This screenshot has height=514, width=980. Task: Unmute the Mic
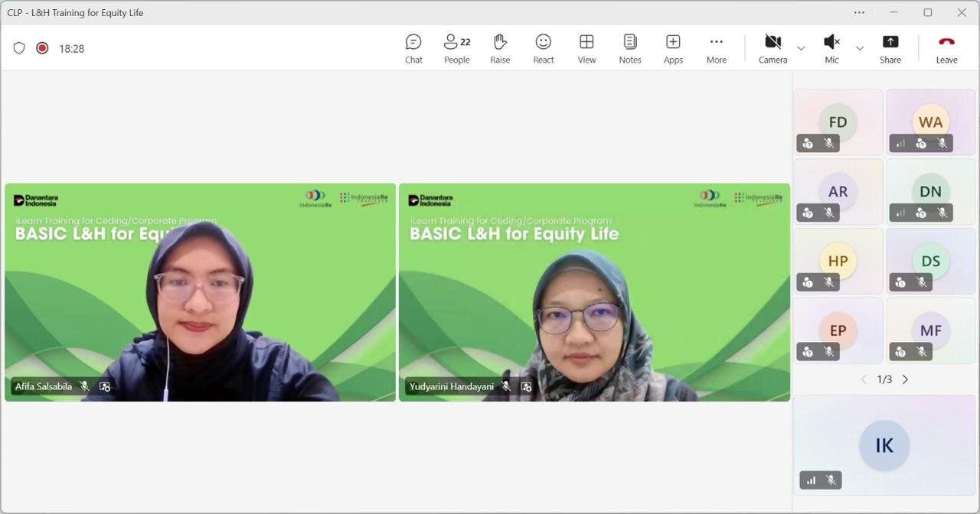tap(831, 49)
